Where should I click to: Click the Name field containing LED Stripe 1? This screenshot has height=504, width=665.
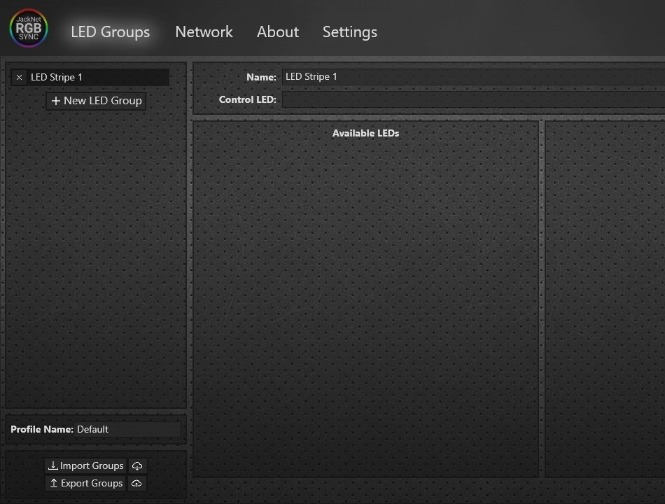tap(470, 77)
